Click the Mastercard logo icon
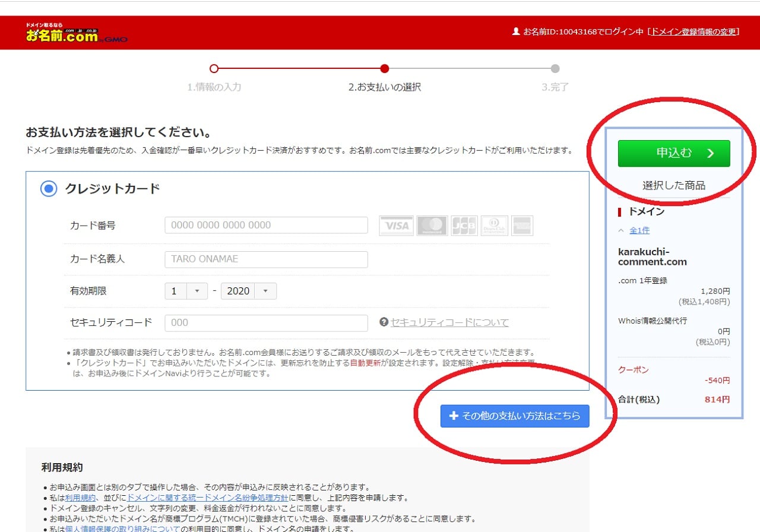 tap(432, 226)
